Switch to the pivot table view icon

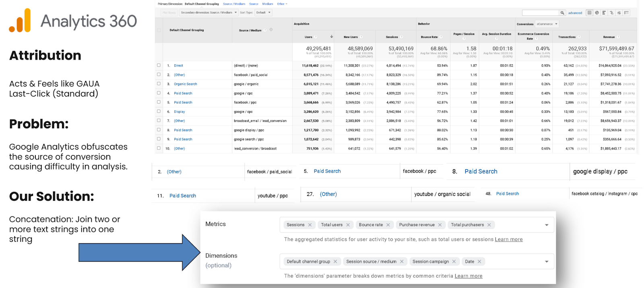coord(626,13)
